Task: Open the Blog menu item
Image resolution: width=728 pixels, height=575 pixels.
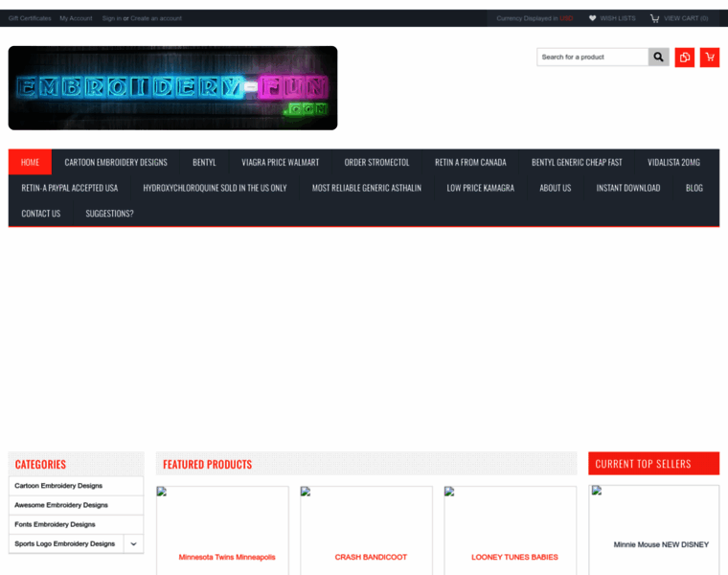Action: pyautogui.click(x=694, y=188)
